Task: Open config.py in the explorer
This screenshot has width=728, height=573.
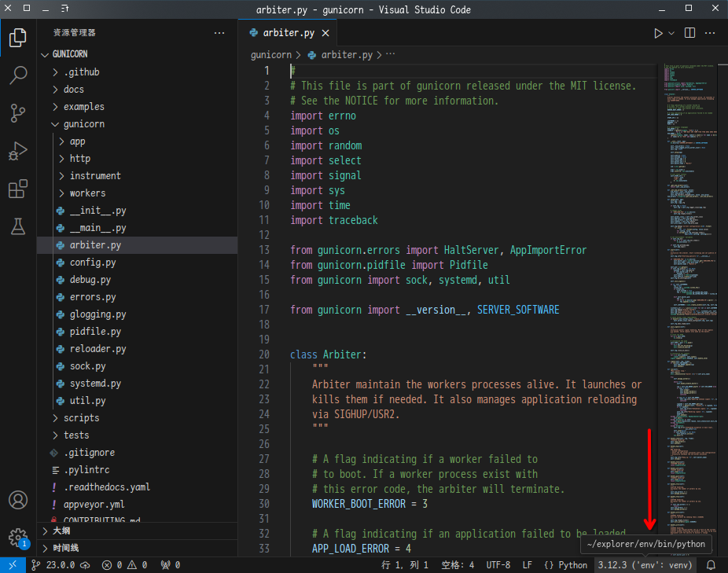Action: pos(93,263)
